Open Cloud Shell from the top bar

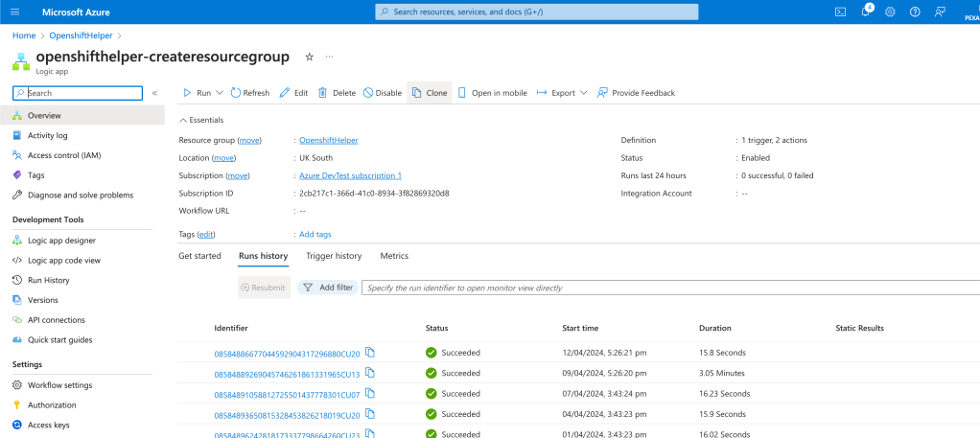[x=841, y=12]
